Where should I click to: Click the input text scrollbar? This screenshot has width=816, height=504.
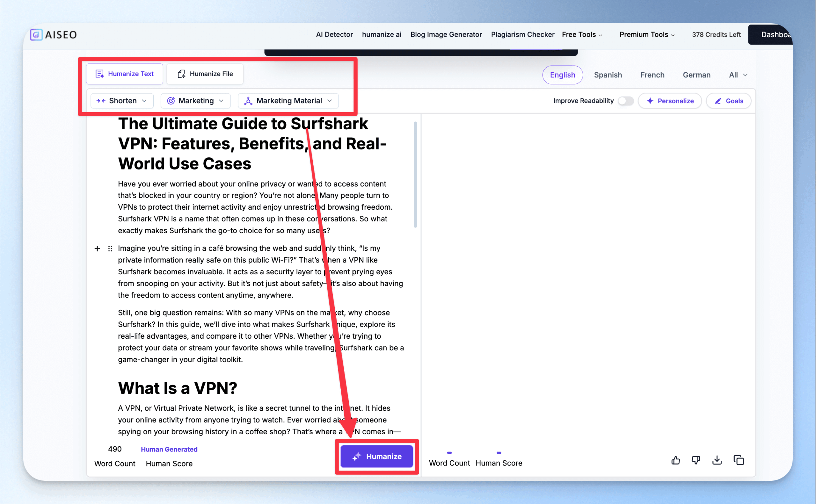[x=415, y=174]
